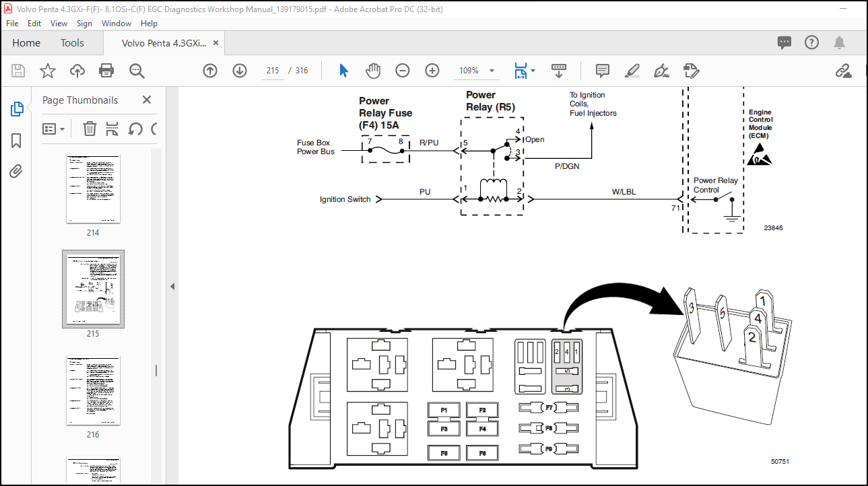868x486 pixels.
Task: Click the Save file icon
Action: tap(18, 71)
